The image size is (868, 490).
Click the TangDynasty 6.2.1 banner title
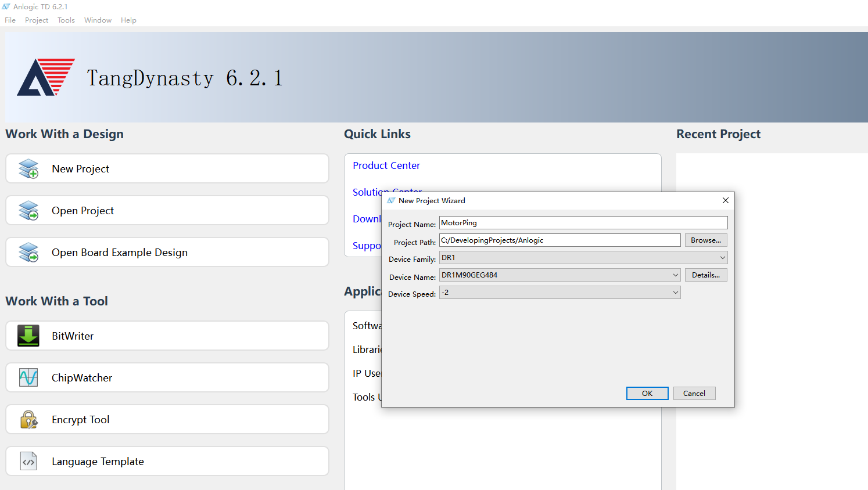[185, 78]
